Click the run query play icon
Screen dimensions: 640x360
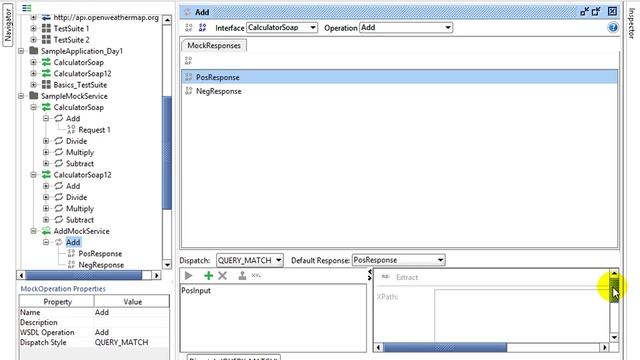(188, 276)
